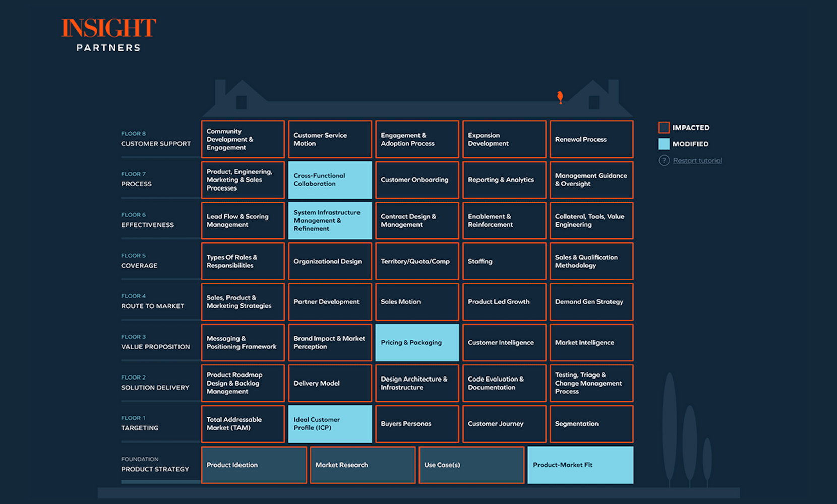Open the Market Intelligence tile
This screenshot has height=504, width=837.
coord(591,343)
